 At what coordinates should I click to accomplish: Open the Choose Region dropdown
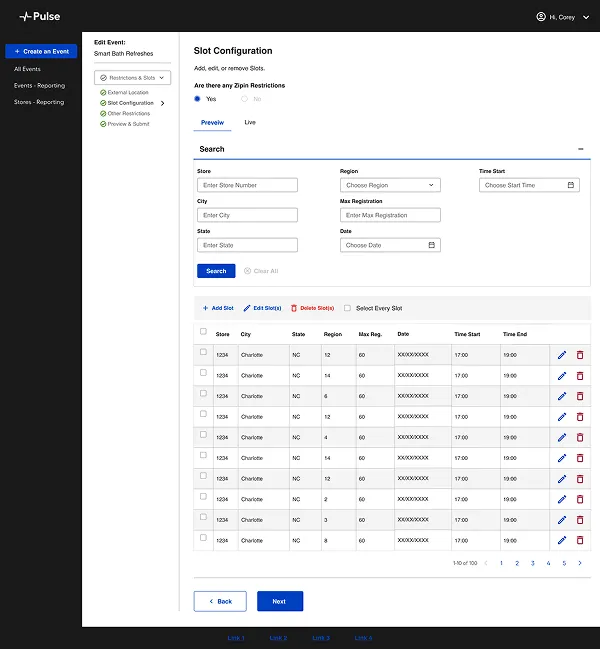390,185
